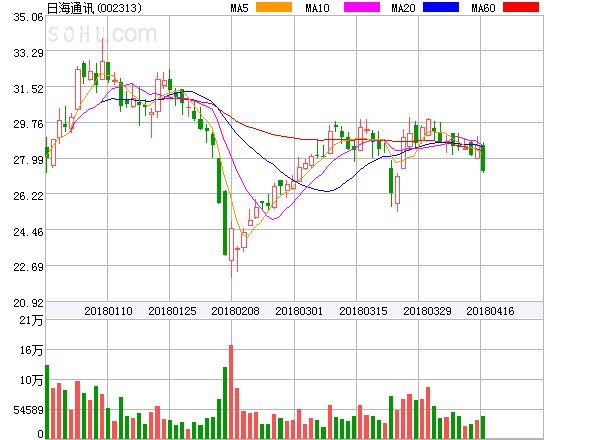The image size is (600, 440).
Task: Click the MA10 legend label
Action: point(317,8)
